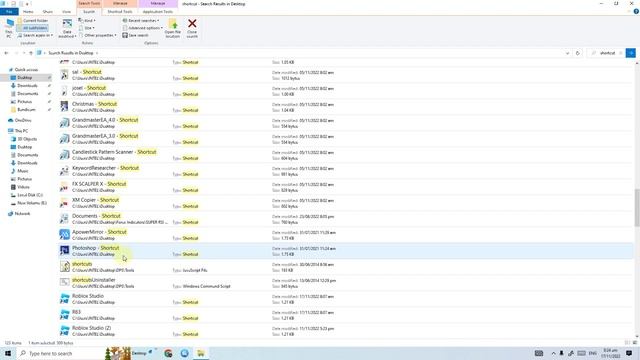Open the File tab
640x360 pixels.
click(x=9, y=12)
